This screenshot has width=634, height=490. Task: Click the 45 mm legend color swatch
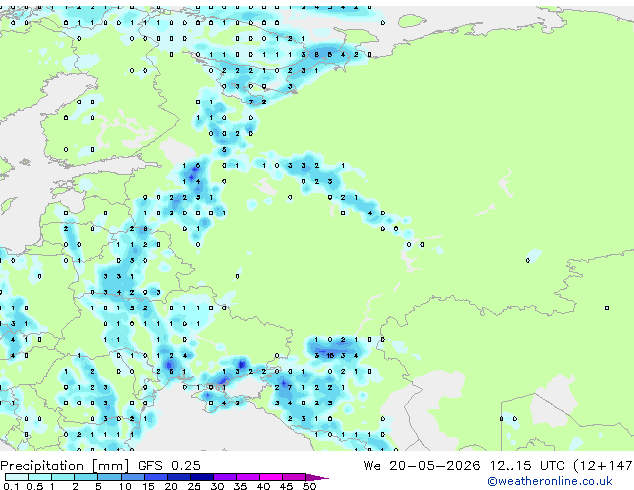pos(294,477)
